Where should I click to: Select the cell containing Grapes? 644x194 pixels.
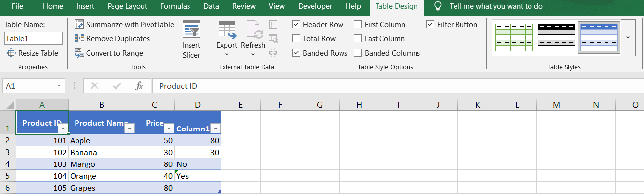[102, 188]
